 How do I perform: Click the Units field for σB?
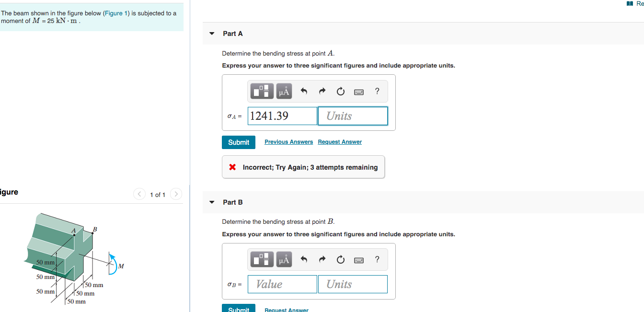353,284
